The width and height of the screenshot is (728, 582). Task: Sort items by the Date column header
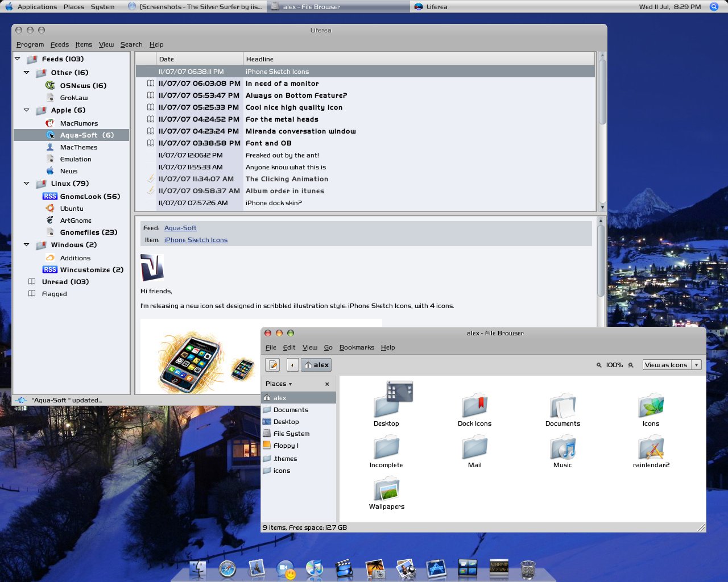point(200,59)
